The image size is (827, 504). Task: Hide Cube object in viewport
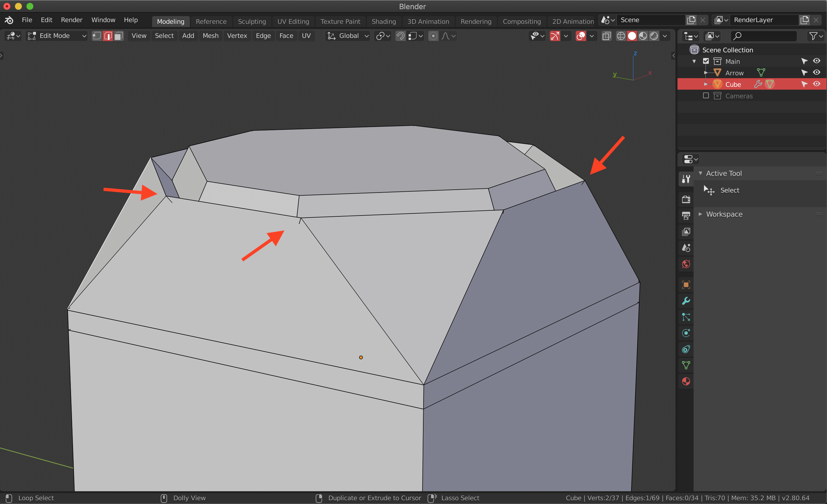(x=817, y=84)
